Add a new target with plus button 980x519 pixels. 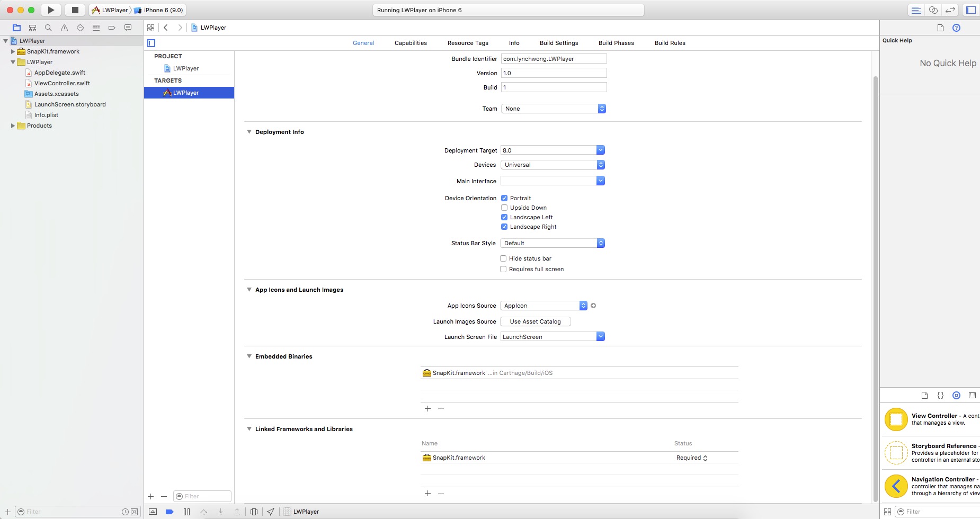(151, 496)
